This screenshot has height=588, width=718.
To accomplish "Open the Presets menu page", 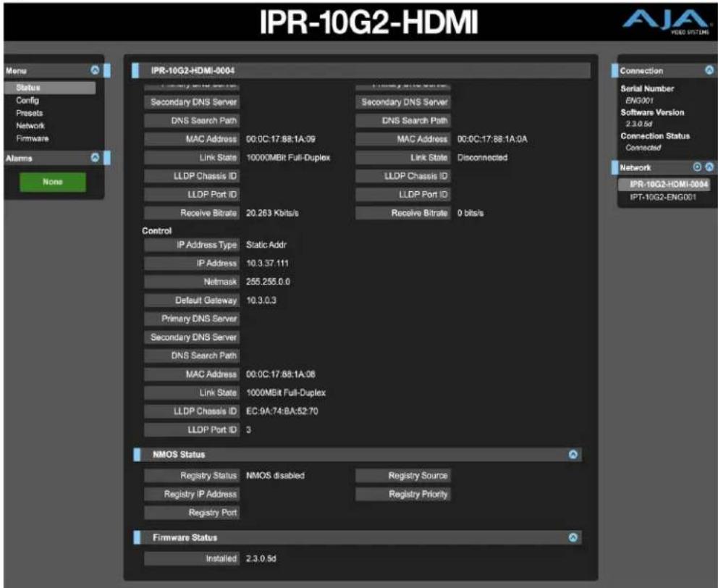I will pyautogui.click(x=29, y=113).
